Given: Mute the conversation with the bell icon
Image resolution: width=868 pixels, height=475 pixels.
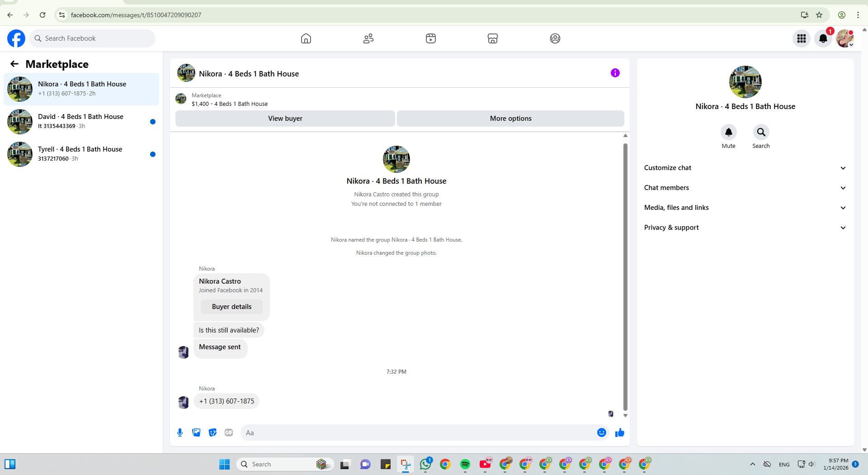Looking at the screenshot, I should click(x=728, y=132).
